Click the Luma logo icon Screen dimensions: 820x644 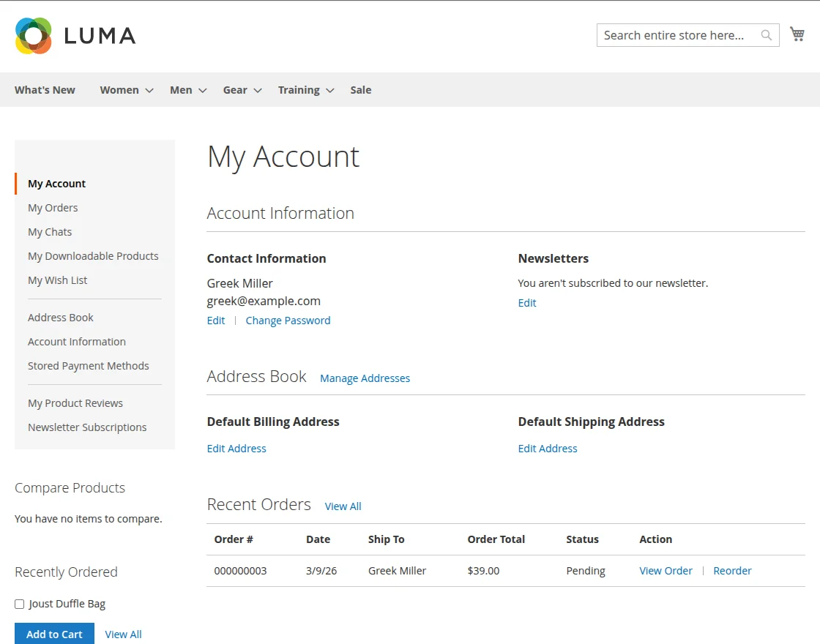click(x=34, y=36)
